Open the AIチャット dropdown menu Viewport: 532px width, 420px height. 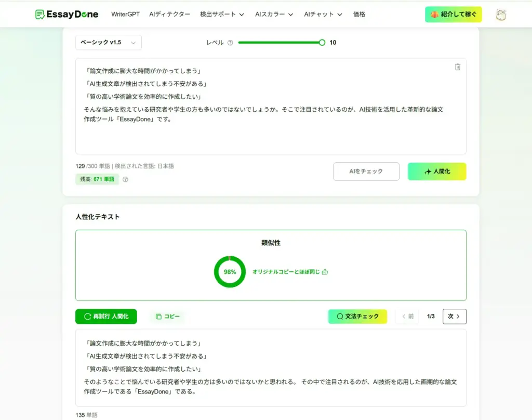323,15
